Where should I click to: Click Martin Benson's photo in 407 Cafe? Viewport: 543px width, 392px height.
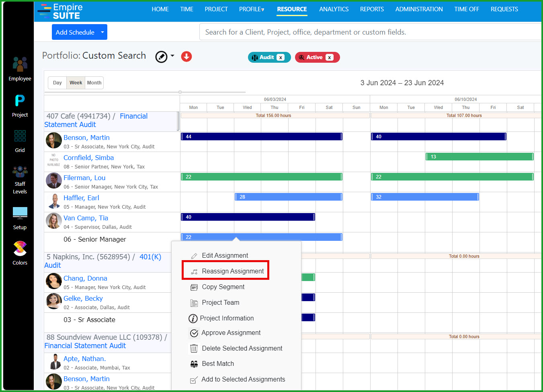click(53, 141)
